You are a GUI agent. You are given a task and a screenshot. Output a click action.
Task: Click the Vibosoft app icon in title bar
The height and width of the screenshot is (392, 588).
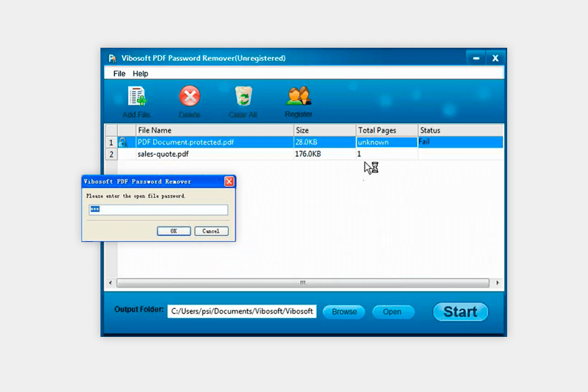(112, 59)
